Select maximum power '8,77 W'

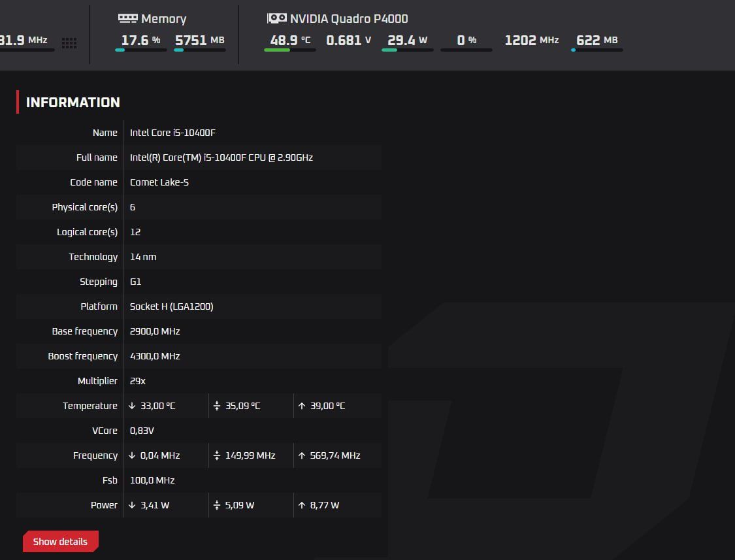click(x=325, y=506)
